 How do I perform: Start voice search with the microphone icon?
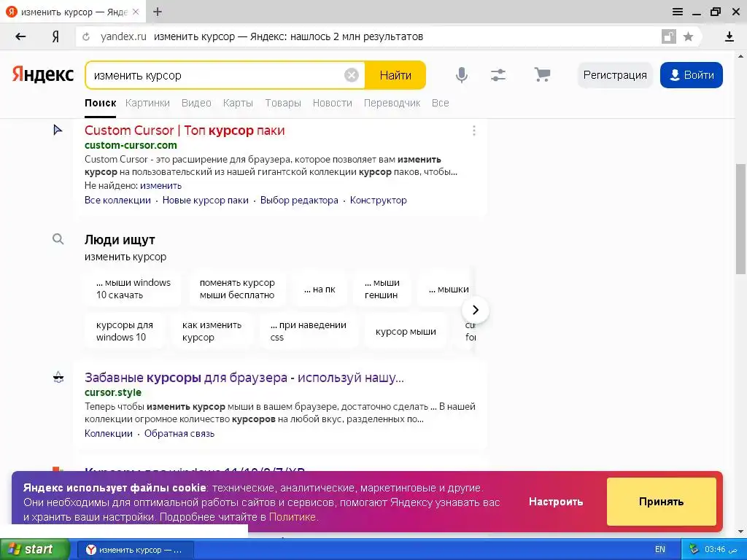pos(461,75)
